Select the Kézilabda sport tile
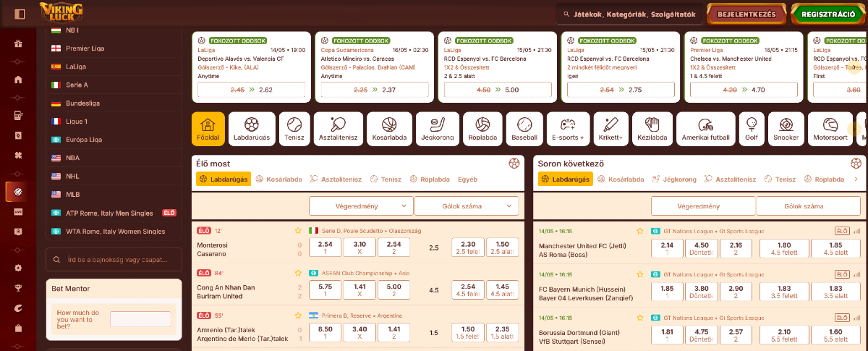 (653, 129)
